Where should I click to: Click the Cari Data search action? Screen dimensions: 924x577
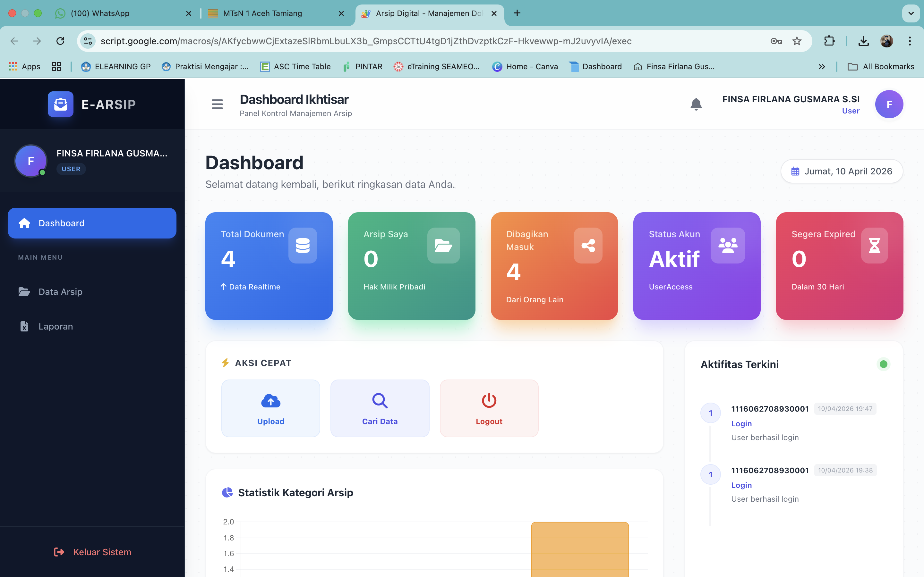(x=380, y=408)
